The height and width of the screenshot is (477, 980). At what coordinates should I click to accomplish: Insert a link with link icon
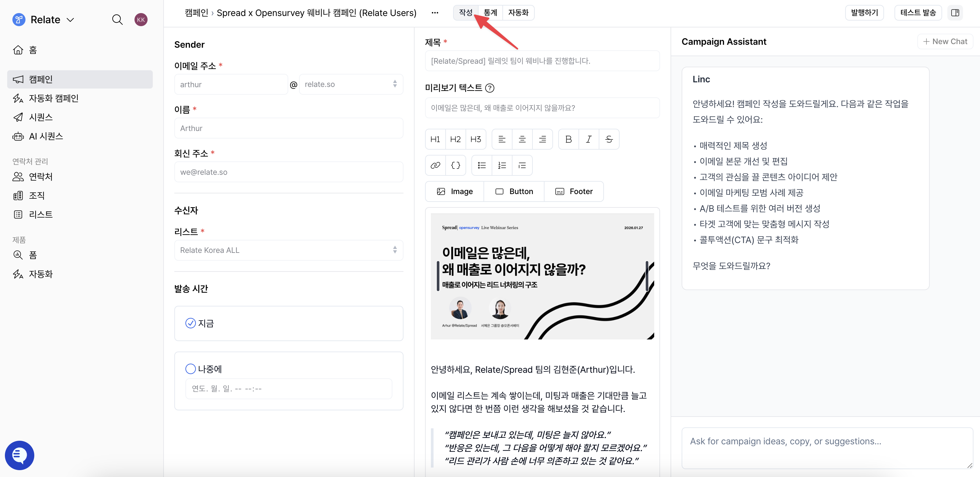coord(435,165)
